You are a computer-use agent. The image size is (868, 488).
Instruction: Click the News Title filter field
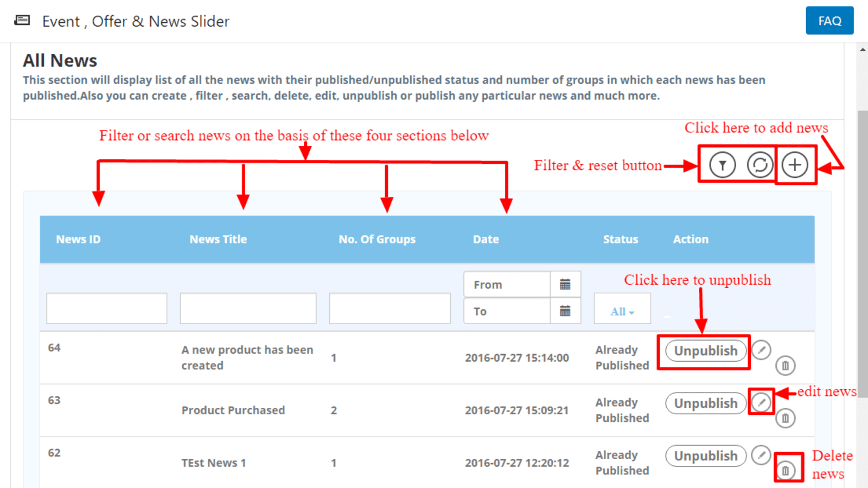[248, 309]
